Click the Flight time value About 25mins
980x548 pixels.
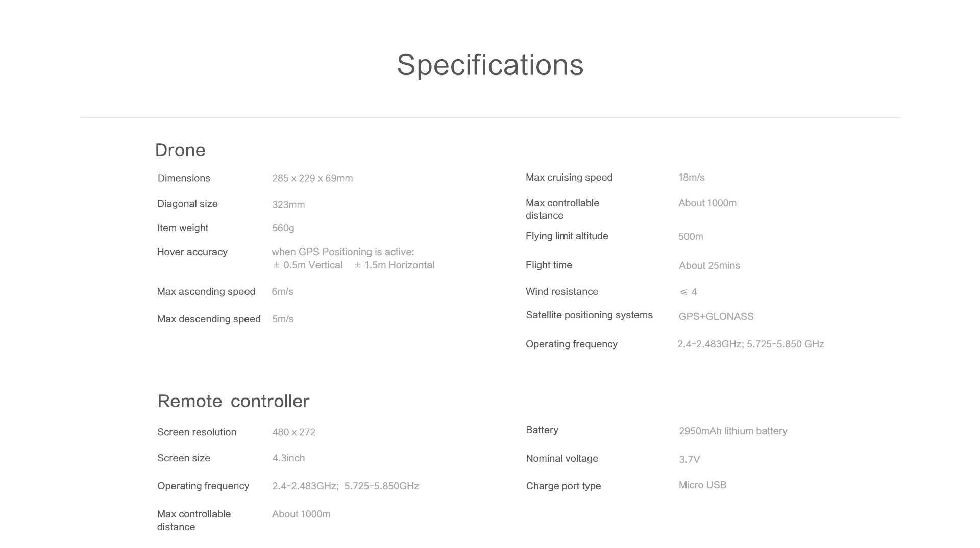tap(709, 266)
